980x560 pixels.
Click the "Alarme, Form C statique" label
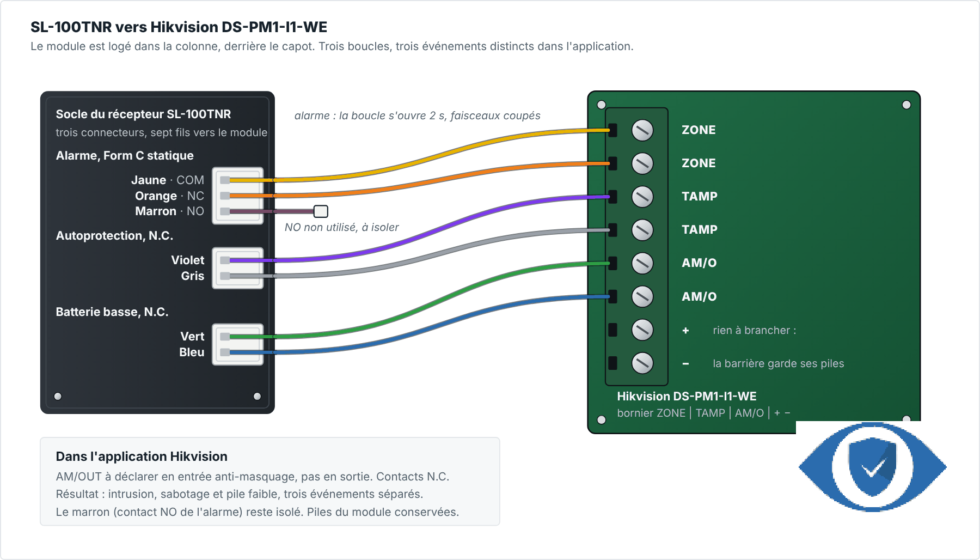(x=125, y=155)
